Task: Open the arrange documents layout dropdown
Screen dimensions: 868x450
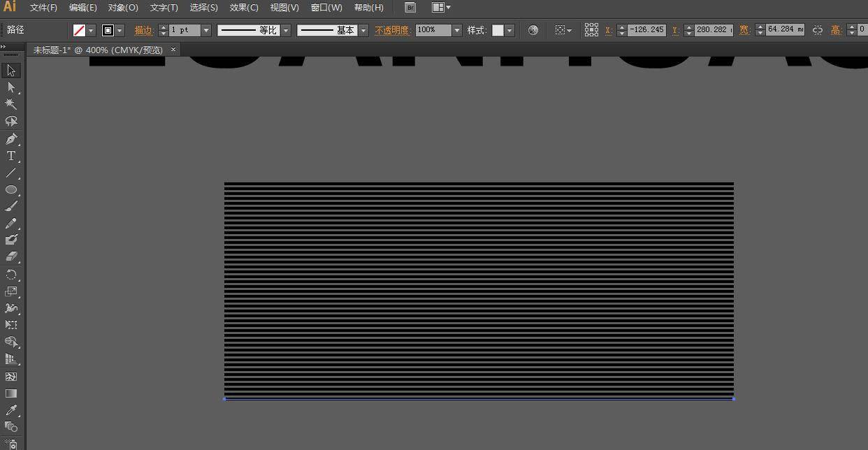Action: point(441,8)
